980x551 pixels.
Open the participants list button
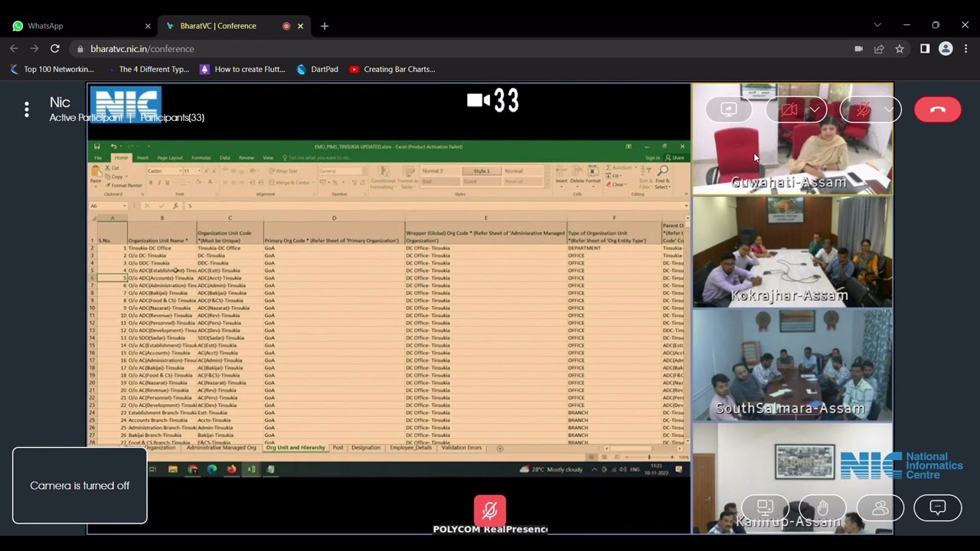coord(880,507)
